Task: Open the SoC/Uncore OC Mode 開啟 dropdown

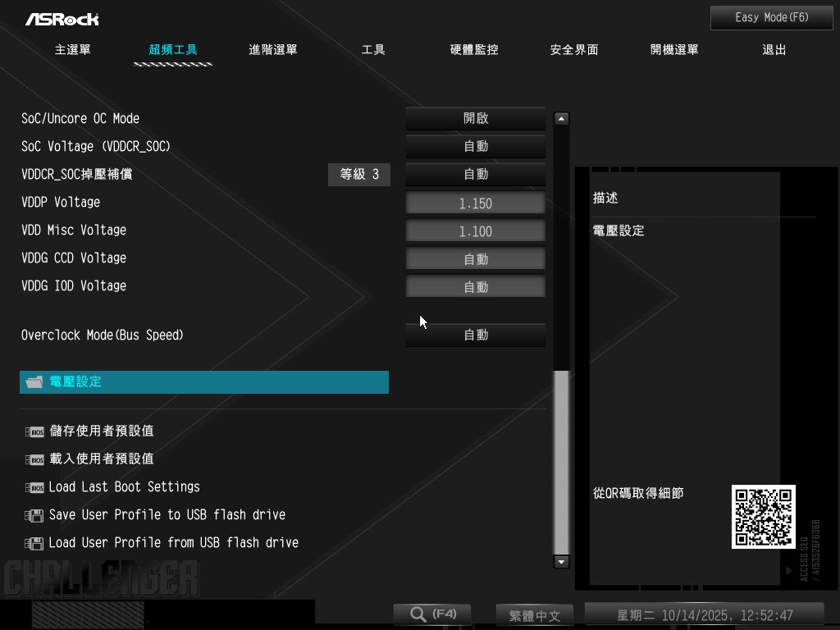Action: point(475,118)
